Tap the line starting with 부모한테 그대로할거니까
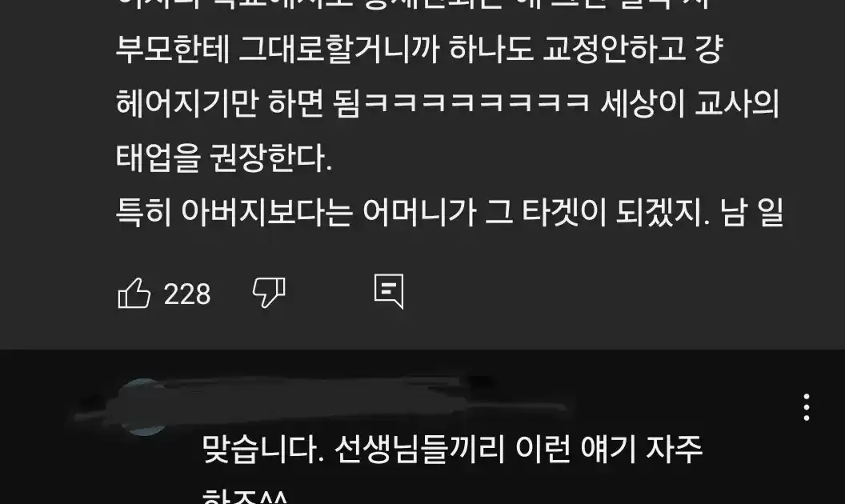 418,49
